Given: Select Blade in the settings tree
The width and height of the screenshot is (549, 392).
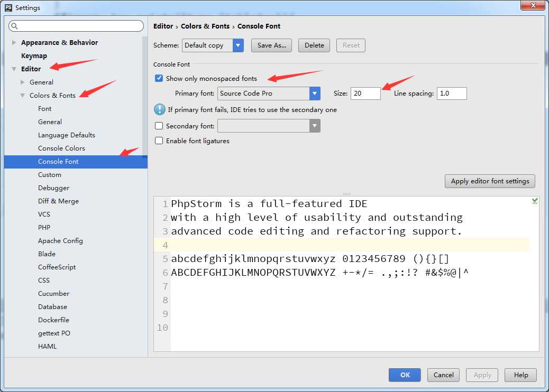Looking at the screenshot, I should (47, 254).
